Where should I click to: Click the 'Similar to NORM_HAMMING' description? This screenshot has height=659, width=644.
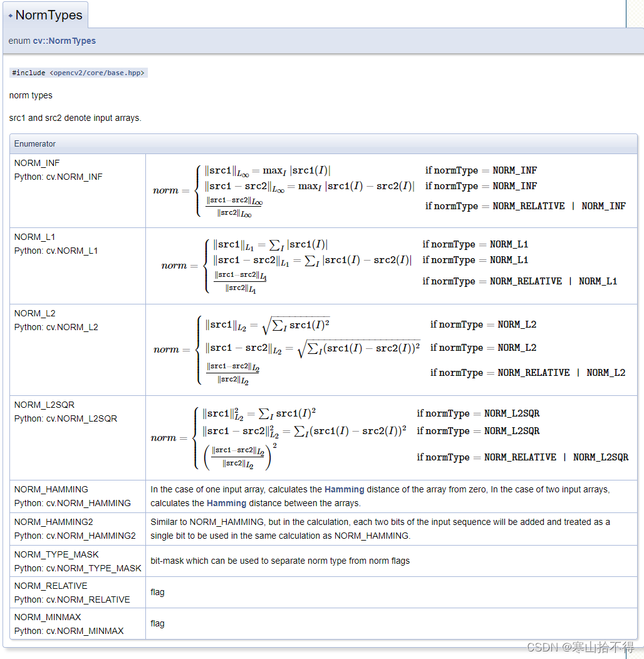(x=380, y=529)
